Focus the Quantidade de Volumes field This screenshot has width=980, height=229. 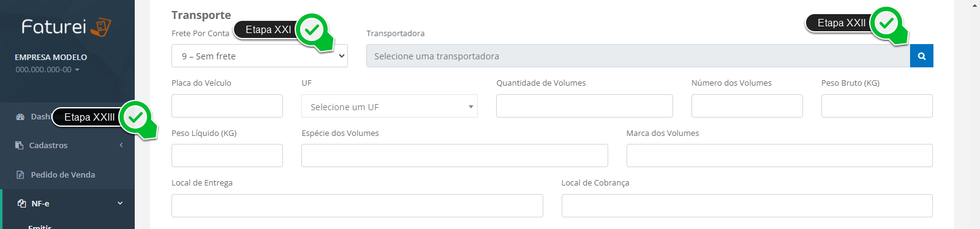tap(584, 106)
